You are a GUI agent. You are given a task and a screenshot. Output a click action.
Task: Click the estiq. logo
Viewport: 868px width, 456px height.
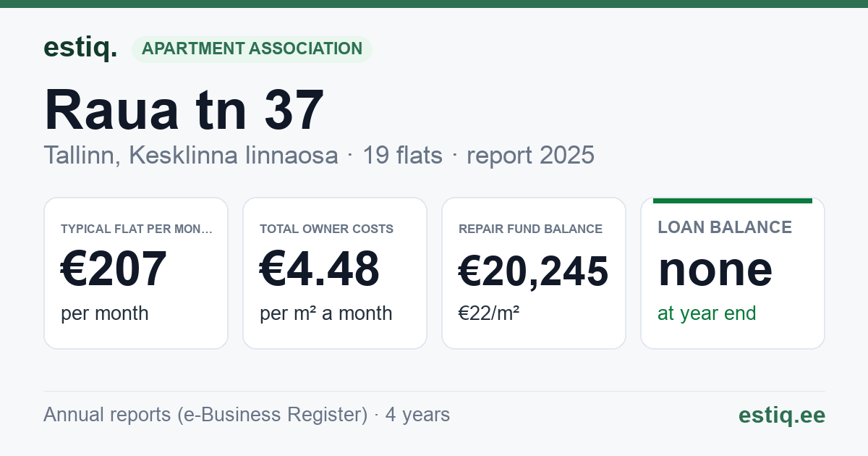click(80, 48)
